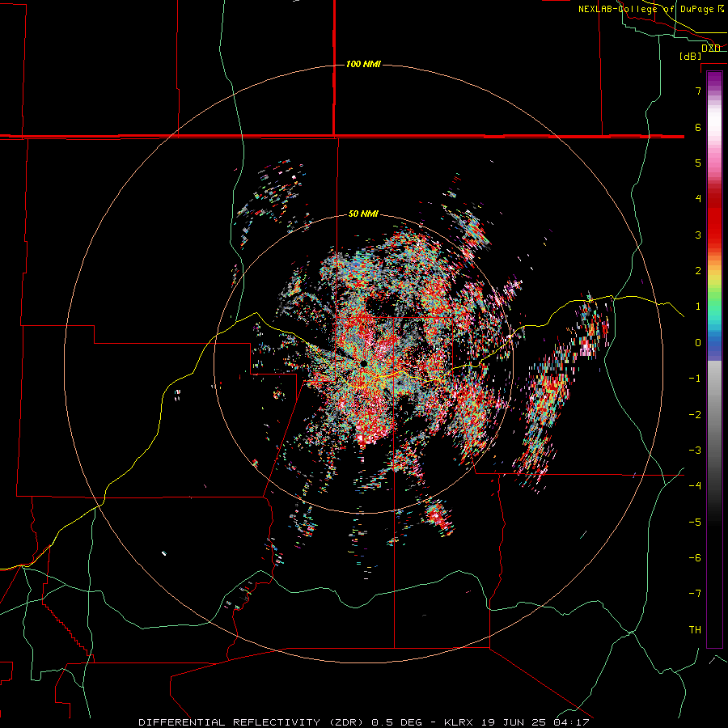728x728 pixels.
Task: Click the DIFFERENTIAL REFLECTIVITY (ZDR) caption text
Action: coord(252,722)
